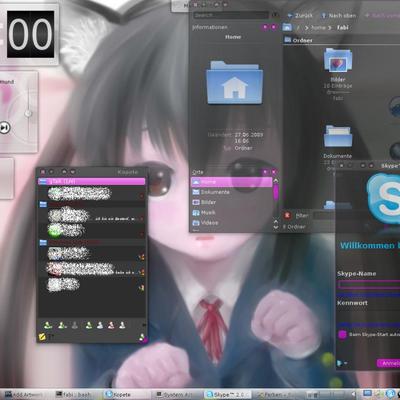Close the Dolphin filter bar with red X
The height and width of the screenshot is (400, 400).
(287, 216)
